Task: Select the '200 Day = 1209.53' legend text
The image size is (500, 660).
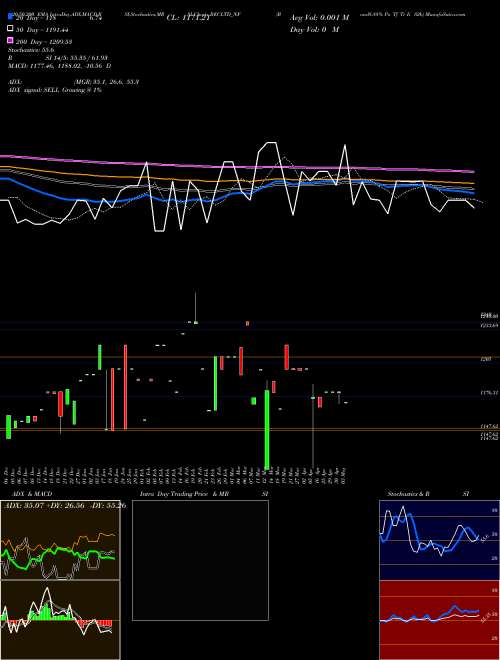Action: (44, 41)
